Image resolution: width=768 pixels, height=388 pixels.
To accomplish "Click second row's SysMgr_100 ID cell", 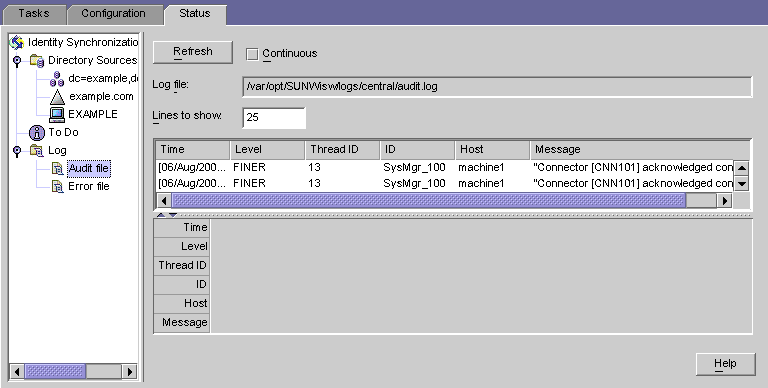I will click(418, 183).
